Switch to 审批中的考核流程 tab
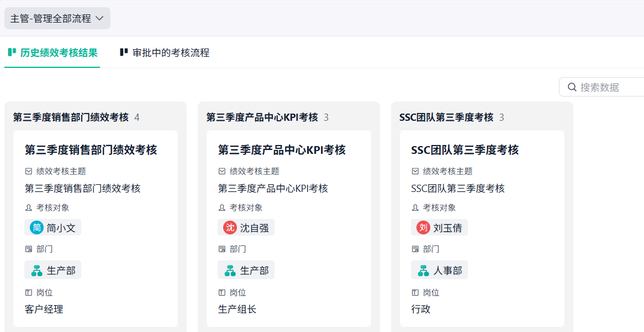 point(171,53)
